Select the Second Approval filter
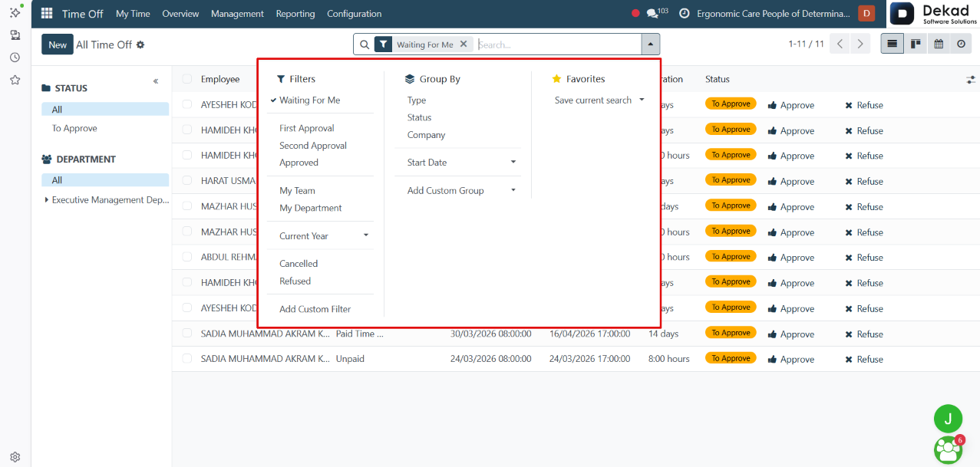The image size is (980, 467). pos(313,146)
